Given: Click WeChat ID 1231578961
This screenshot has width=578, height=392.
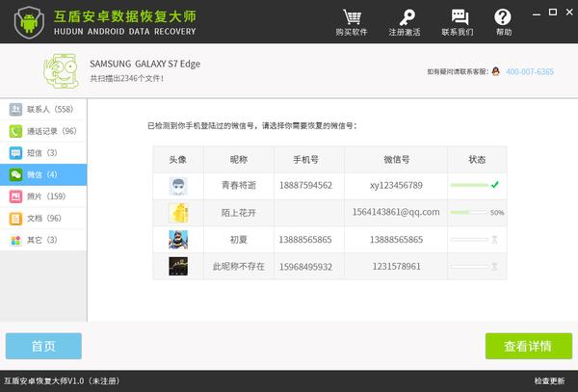Looking at the screenshot, I should [396, 267].
